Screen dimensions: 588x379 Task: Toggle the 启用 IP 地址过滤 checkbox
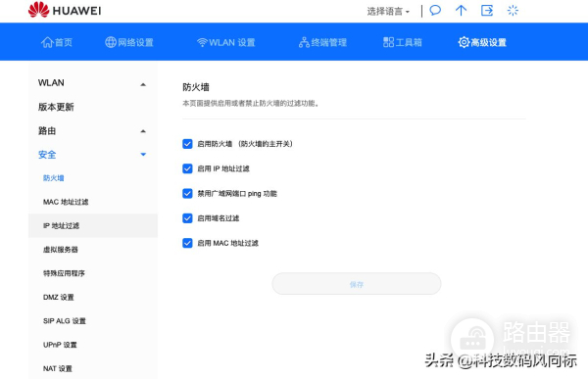(x=187, y=168)
